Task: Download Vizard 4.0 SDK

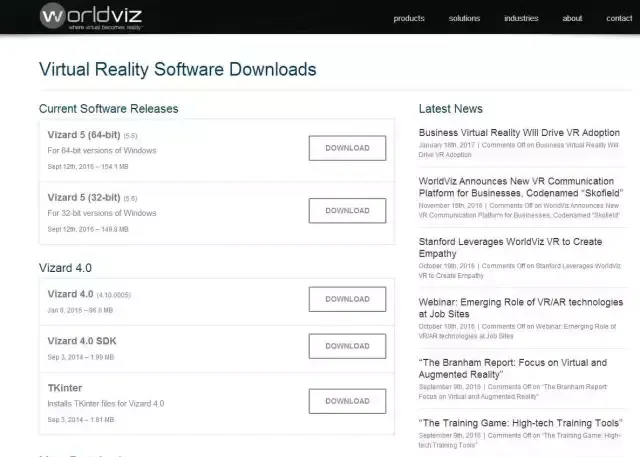Action: pyautogui.click(x=347, y=346)
